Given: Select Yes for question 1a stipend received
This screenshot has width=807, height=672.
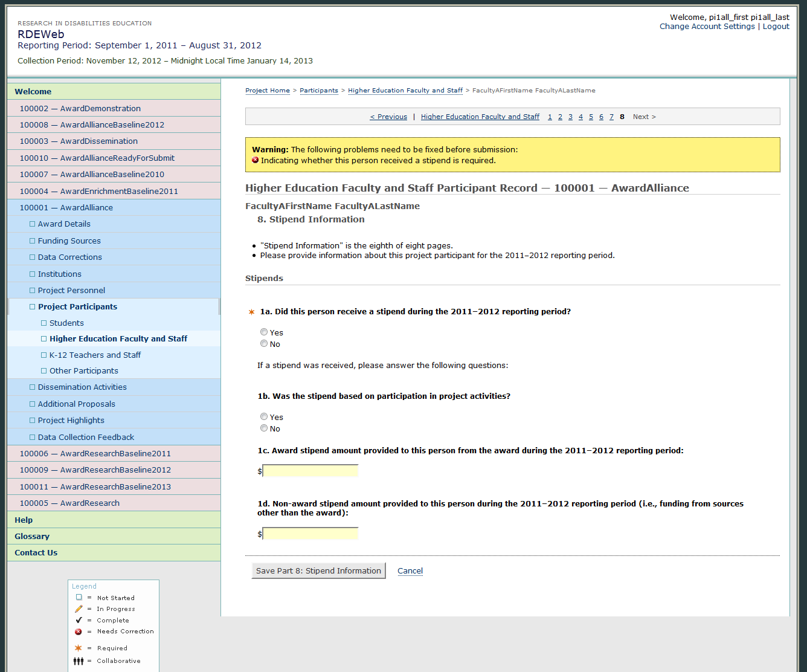Looking at the screenshot, I should 264,332.
